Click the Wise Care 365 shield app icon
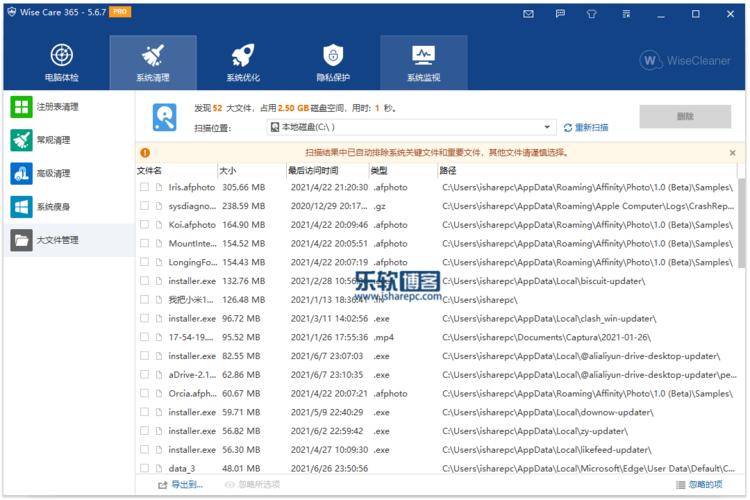This screenshot has height=500, width=750. [x=12, y=12]
